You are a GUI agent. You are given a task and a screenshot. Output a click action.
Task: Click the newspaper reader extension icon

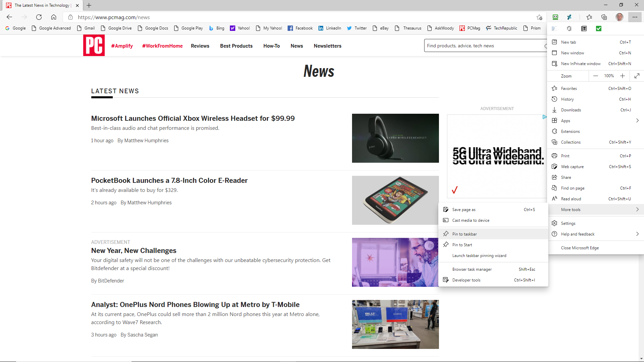(x=584, y=29)
